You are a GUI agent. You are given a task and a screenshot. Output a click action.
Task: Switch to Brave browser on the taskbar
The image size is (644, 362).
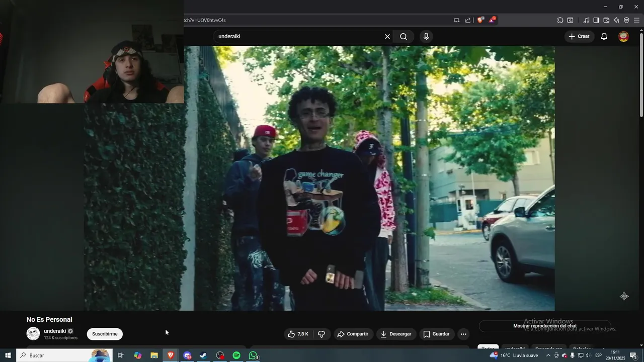(x=171, y=355)
